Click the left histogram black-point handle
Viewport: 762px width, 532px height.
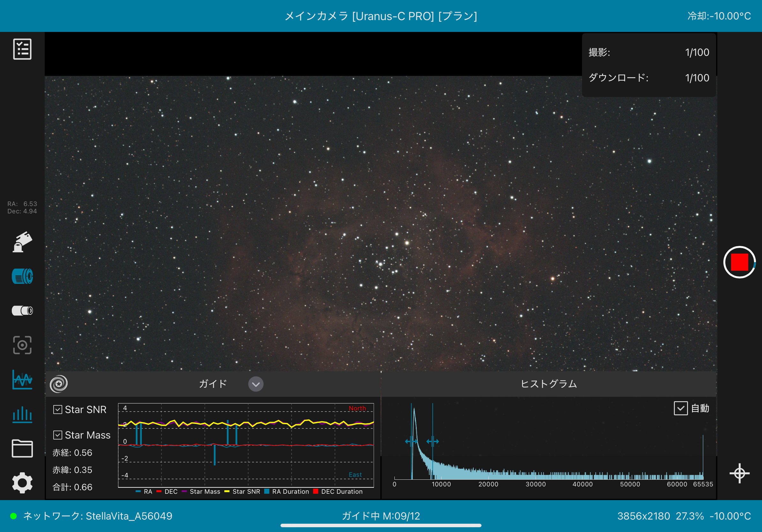click(x=412, y=441)
